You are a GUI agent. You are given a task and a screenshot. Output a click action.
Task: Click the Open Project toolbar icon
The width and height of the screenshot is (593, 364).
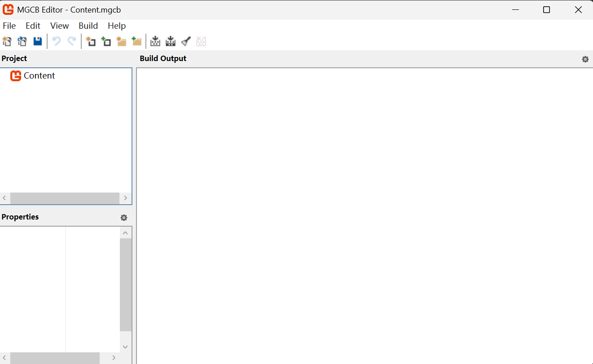coord(22,42)
